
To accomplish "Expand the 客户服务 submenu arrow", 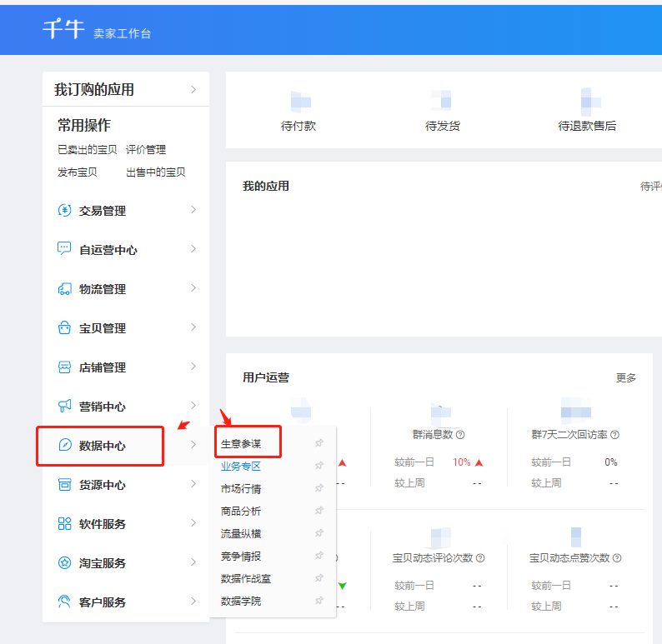I will tap(193, 601).
